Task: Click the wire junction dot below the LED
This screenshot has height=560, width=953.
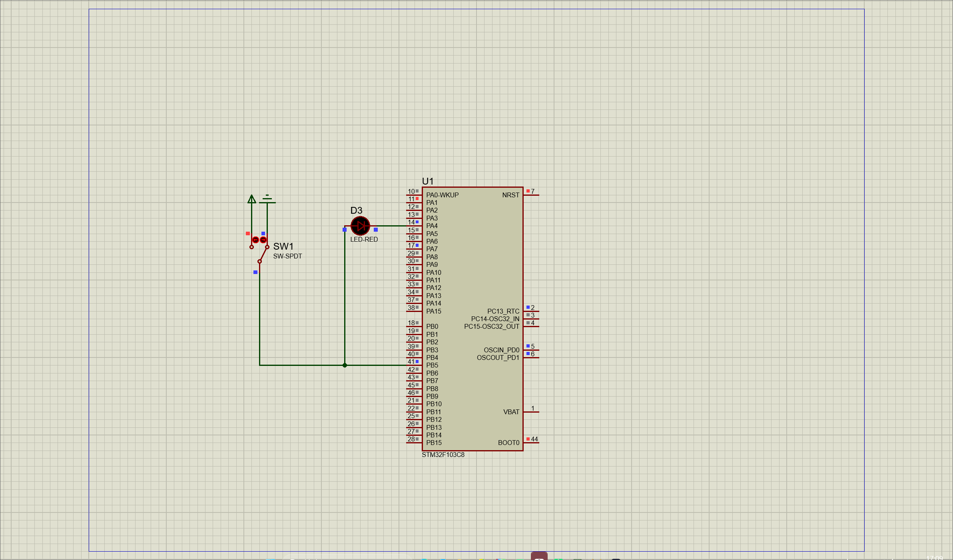Action: click(x=345, y=365)
